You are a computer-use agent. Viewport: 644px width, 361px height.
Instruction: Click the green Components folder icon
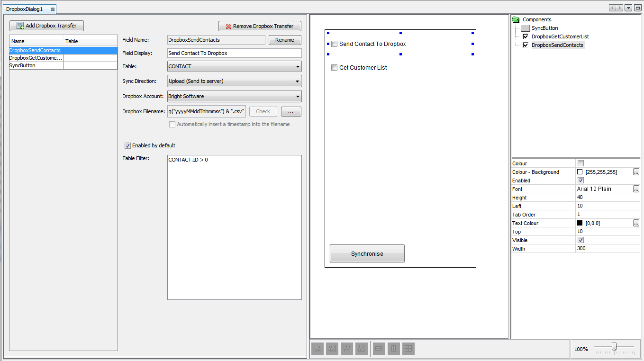516,19
